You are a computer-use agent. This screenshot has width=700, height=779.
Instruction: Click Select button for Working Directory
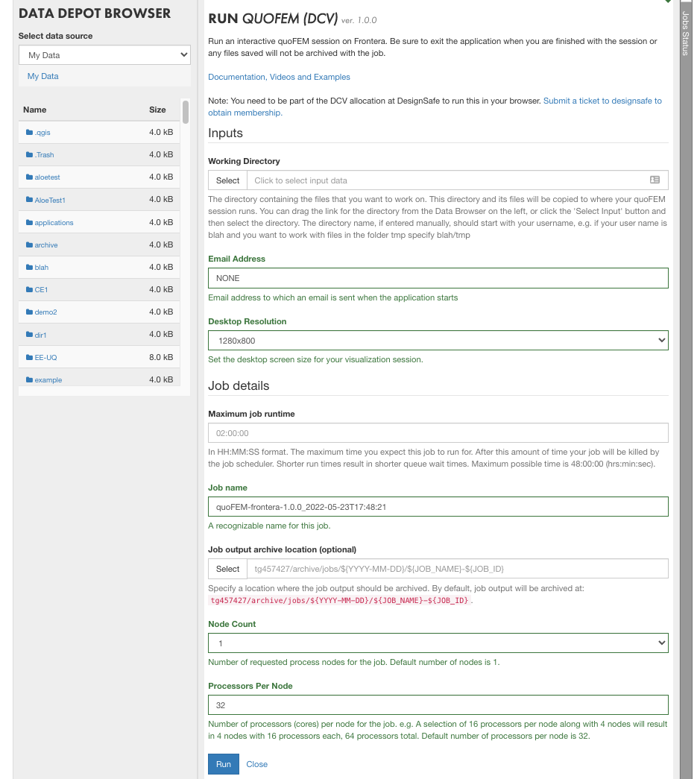tap(227, 180)
